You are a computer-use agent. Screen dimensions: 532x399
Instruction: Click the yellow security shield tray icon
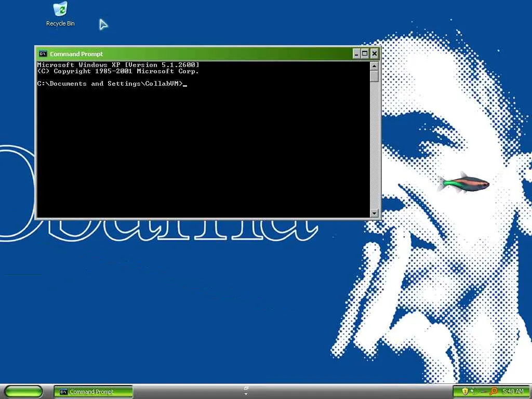point(465,391)
